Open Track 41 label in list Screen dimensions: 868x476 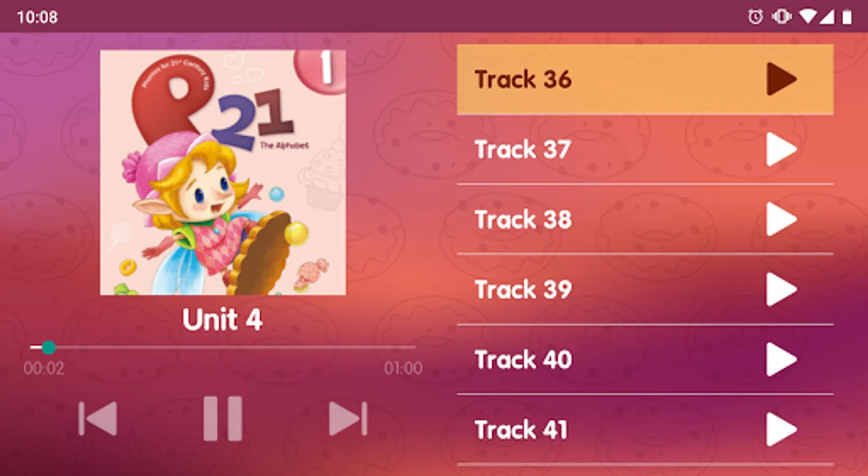click(x=521, y=430)
